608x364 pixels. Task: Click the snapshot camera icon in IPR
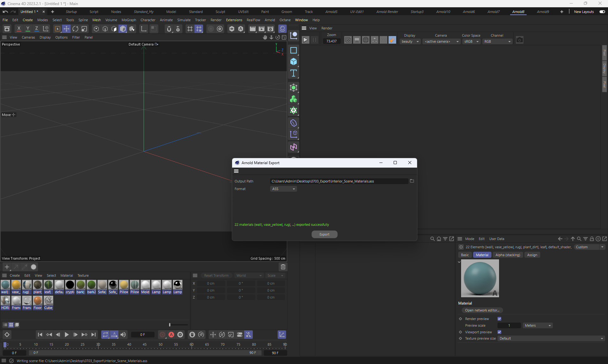pyautogui.click(x=519, y=40)
